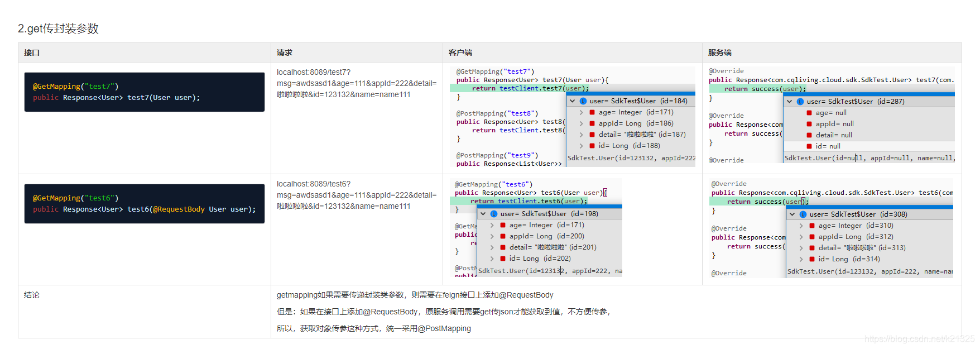980x349 pixels.
Task: Click the 结论 row label
Action: click(x=32, y=295)
